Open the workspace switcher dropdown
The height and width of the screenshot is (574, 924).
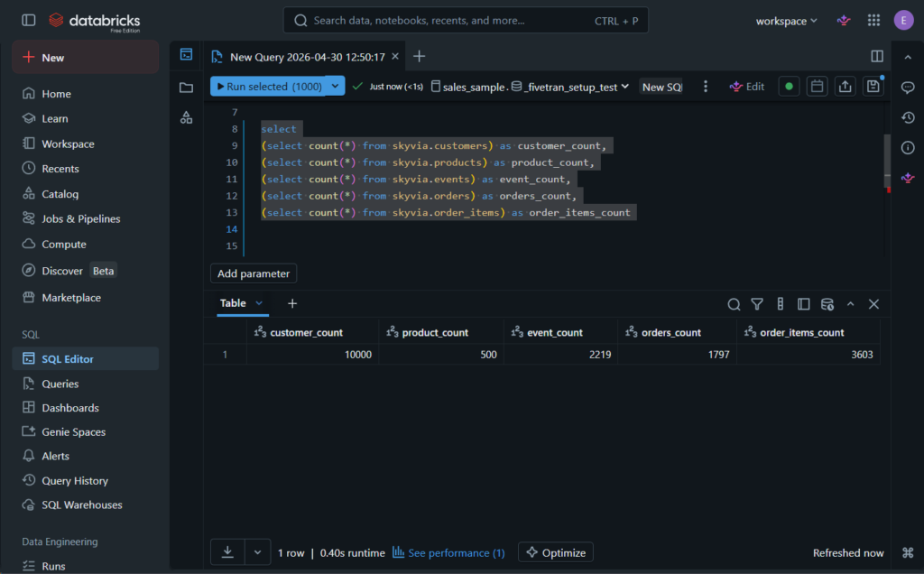[x=786, y=21]
